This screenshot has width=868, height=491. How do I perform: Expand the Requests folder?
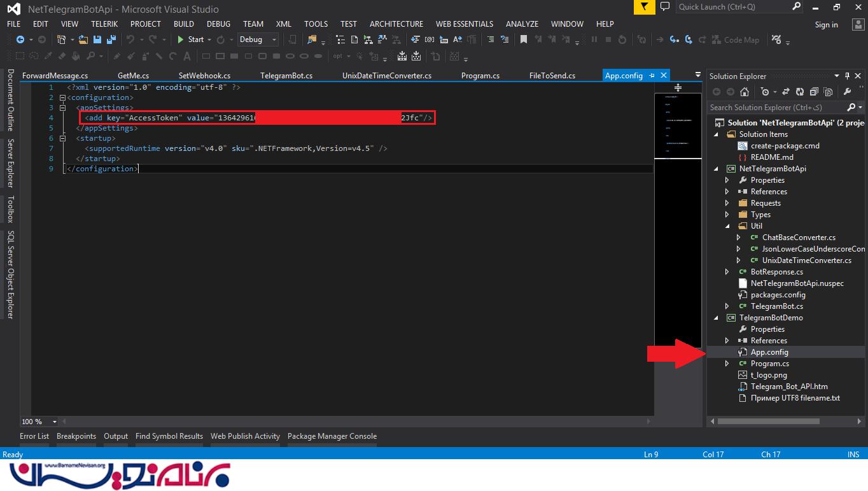[727, 203]
